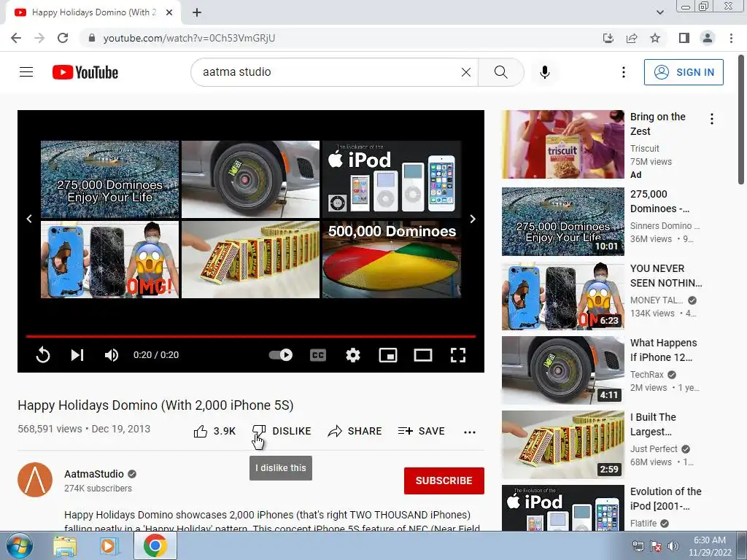Open options menu for Triscuit ad
Screen dimensions: 747x560
pyautogui.click(x=712, y=119)
